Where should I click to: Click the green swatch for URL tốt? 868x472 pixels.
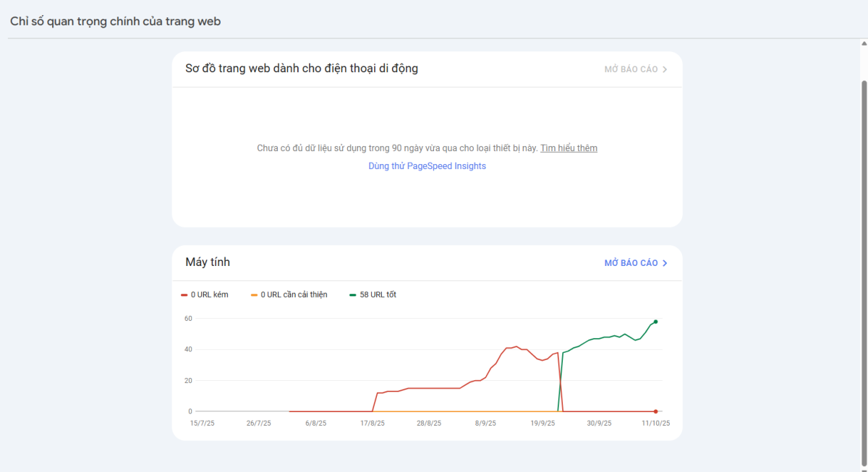click(x=352, y=295)
